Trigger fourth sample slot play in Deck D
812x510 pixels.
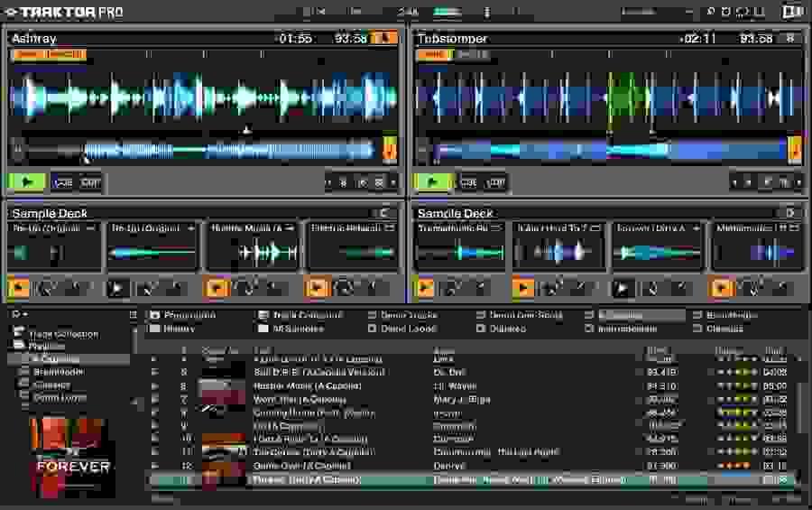722,288
